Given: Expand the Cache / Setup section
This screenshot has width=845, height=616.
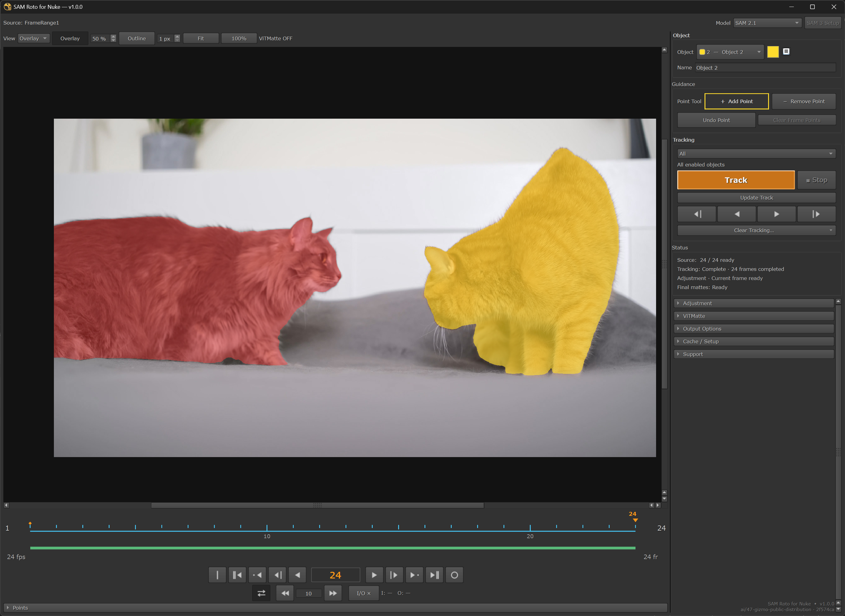Looking at the screenshot, I should (754, 341).
